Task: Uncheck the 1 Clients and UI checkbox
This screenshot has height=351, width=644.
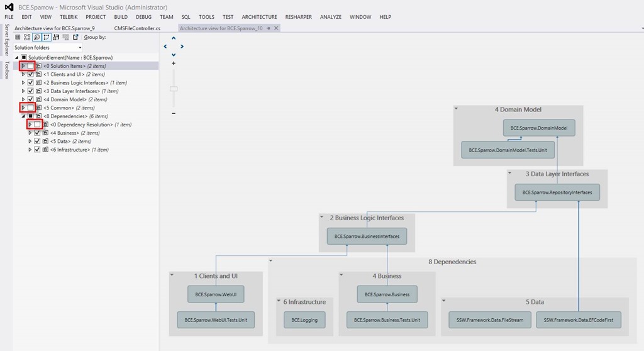Action: [x=30, y=74]
